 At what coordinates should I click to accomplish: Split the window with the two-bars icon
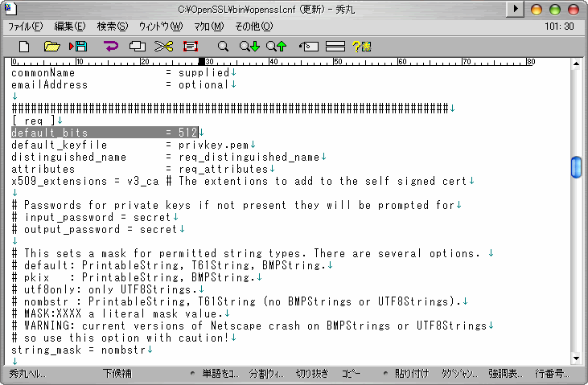click(x=335, y=47)
